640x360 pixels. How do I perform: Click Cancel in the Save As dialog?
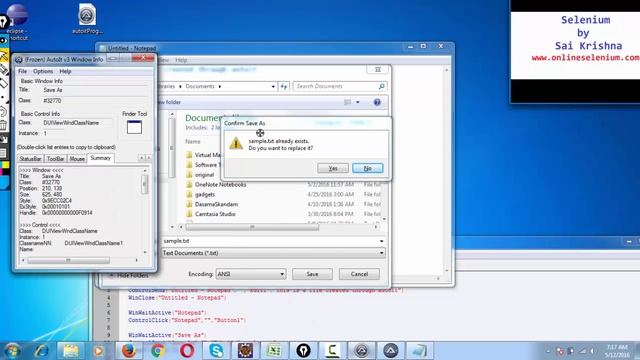[x=359, y=274]
